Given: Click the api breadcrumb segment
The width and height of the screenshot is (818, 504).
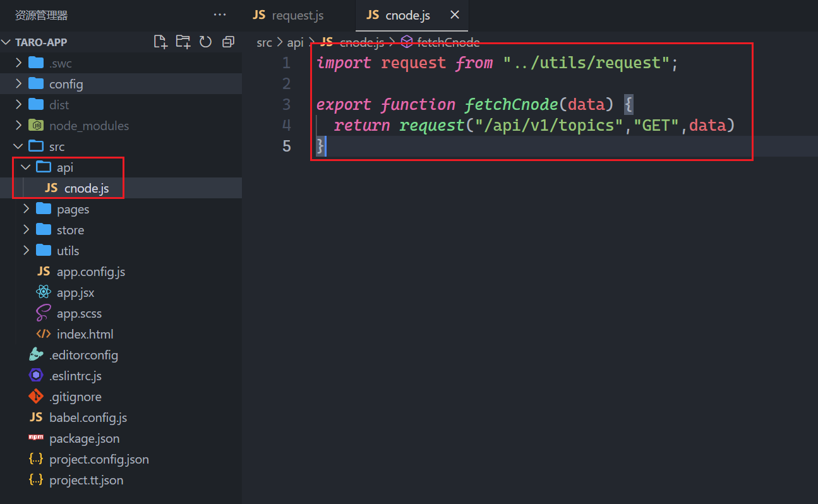Looking at the screenshot, I should click(296, 42).
